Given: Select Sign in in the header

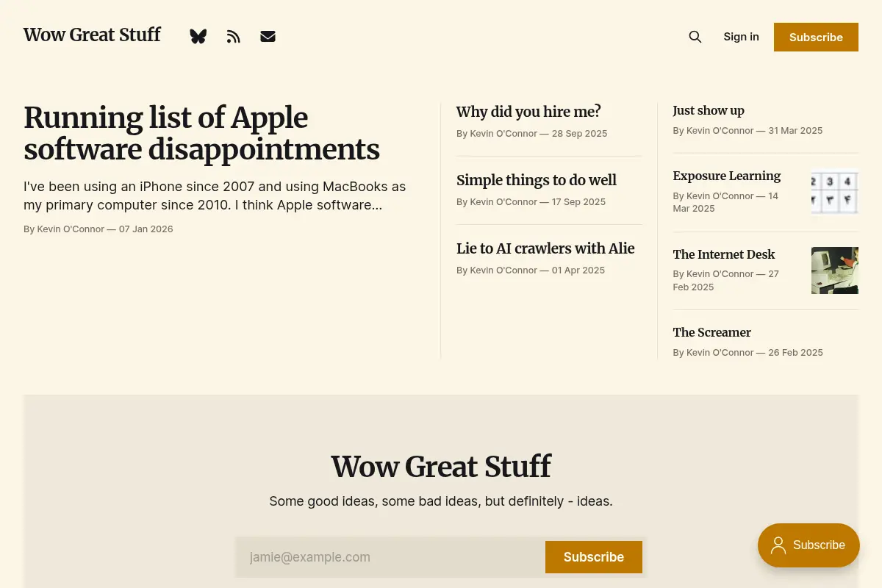Looking at the screenshot, I should tap(741, 37).
